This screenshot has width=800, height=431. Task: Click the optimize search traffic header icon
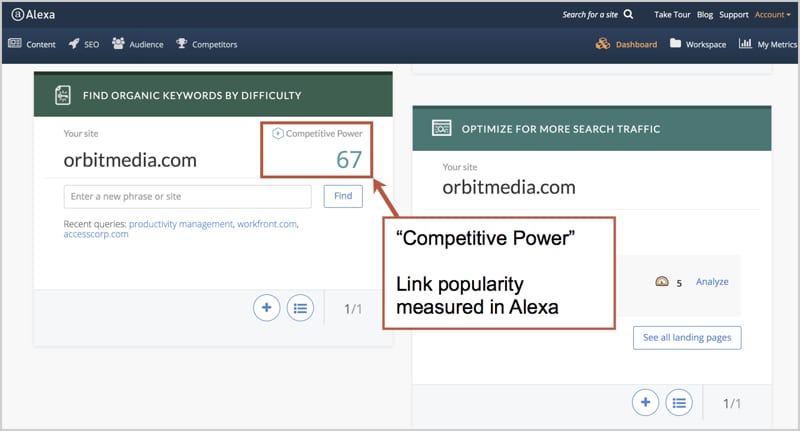[x=441, y=128]
